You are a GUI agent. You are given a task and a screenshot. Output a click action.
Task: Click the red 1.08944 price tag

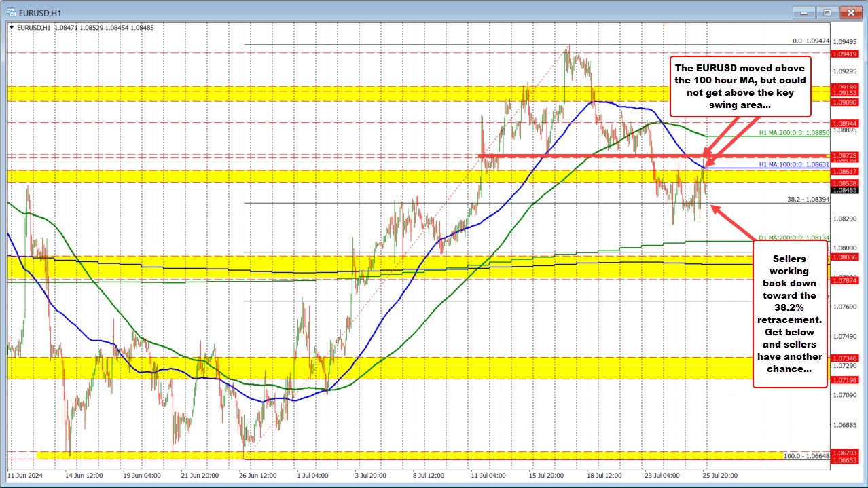coord(844,122)
